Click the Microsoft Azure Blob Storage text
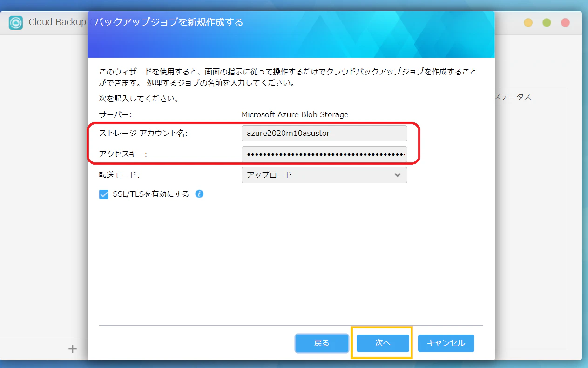 (x=295, y=114)
